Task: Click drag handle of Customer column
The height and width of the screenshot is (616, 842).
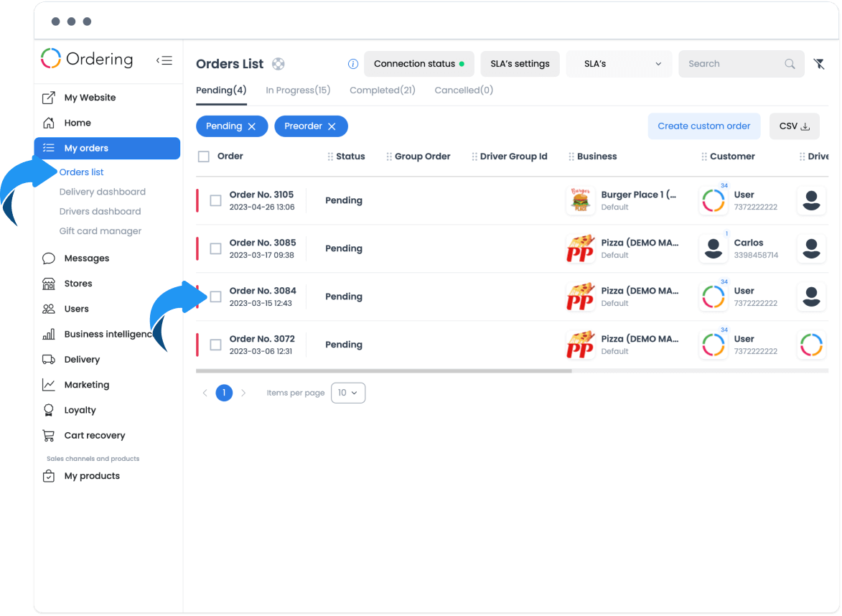Action: (x=704, y=157)
